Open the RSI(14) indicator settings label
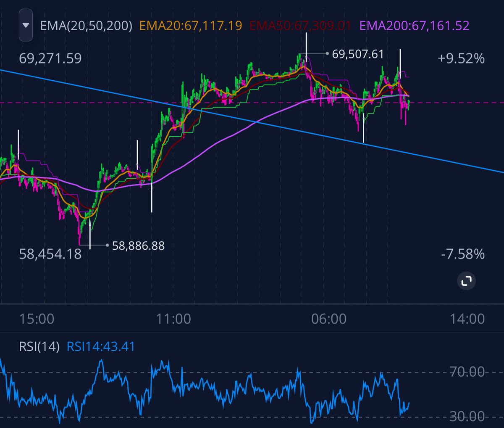The image size is (504, 428). click(39, 347)
